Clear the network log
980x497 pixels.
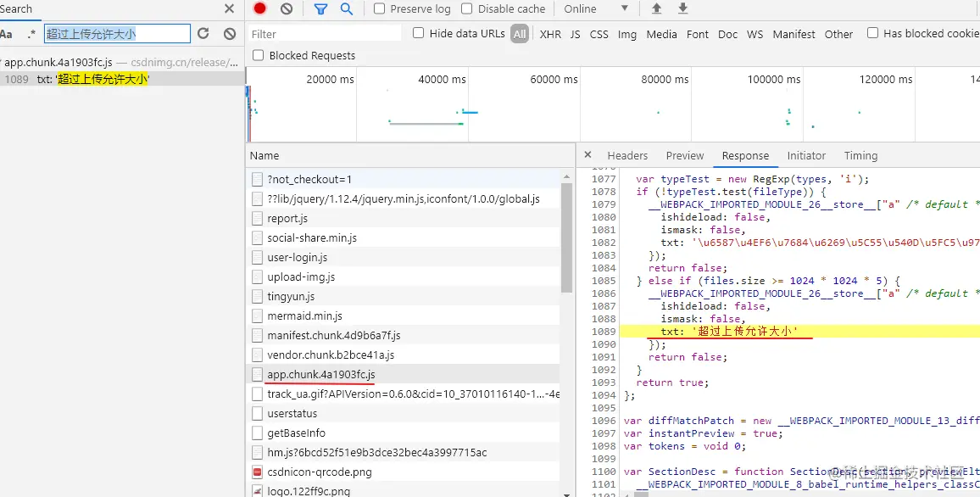[x=287, y=8]
